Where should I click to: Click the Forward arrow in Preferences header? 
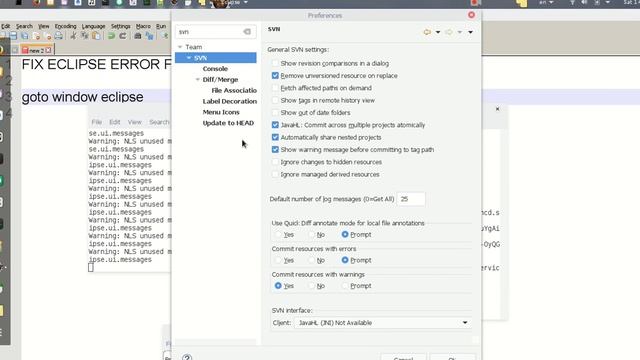449,32
